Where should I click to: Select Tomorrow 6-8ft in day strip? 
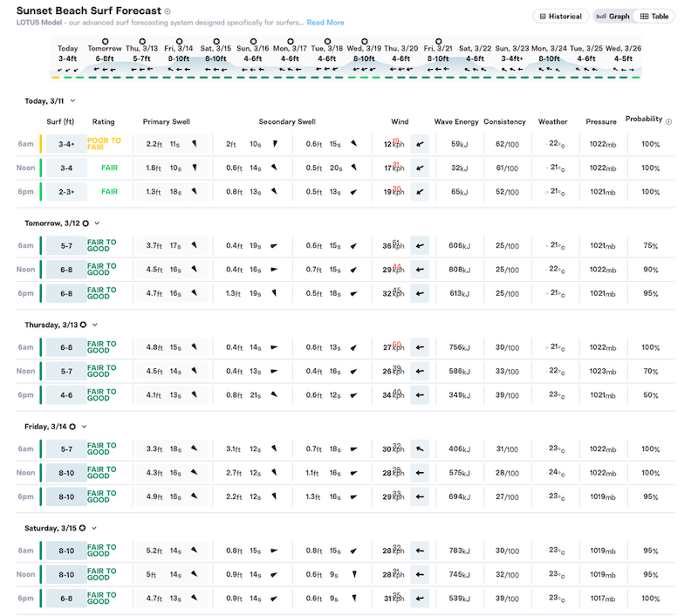(105, 57)
